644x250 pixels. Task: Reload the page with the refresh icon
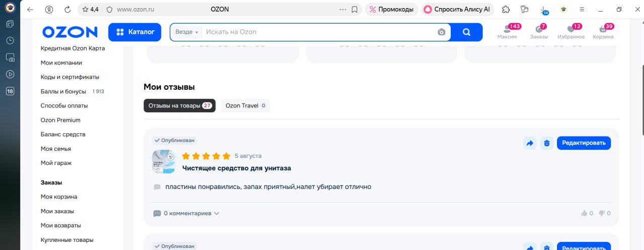click(x=67, y=10)
